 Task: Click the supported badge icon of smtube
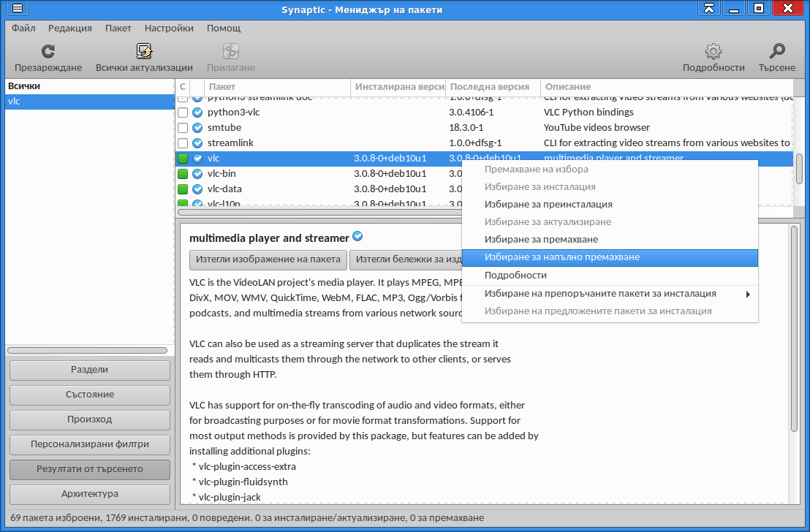point(197,128)
